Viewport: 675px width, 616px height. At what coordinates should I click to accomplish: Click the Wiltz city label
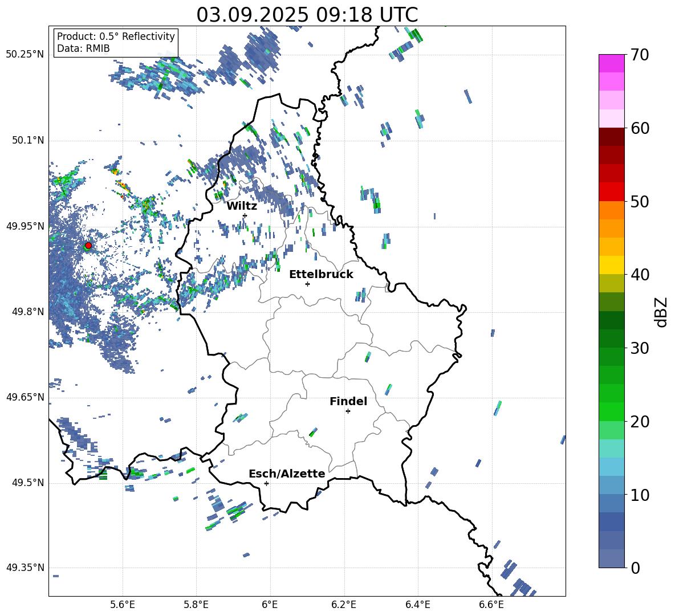click(x=242, y=206)
